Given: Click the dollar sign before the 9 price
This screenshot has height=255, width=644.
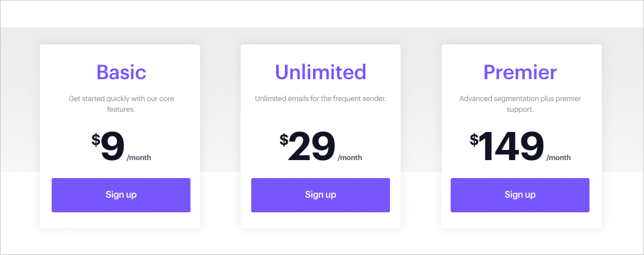Looking at the screenshot, I should [x=96, y=140].
